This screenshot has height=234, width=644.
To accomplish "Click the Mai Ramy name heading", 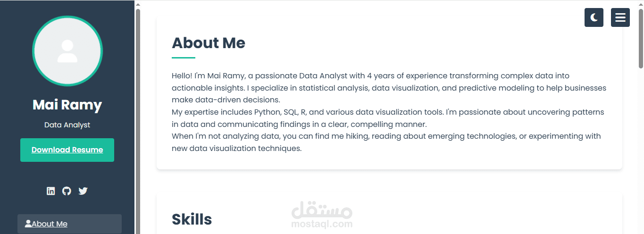I will pyautogui.click(x=67, y=105).
